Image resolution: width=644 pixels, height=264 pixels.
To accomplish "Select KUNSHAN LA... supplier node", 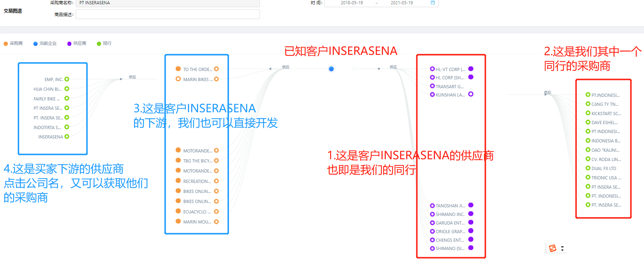I will pyautogui.click(x=432, y=95).
